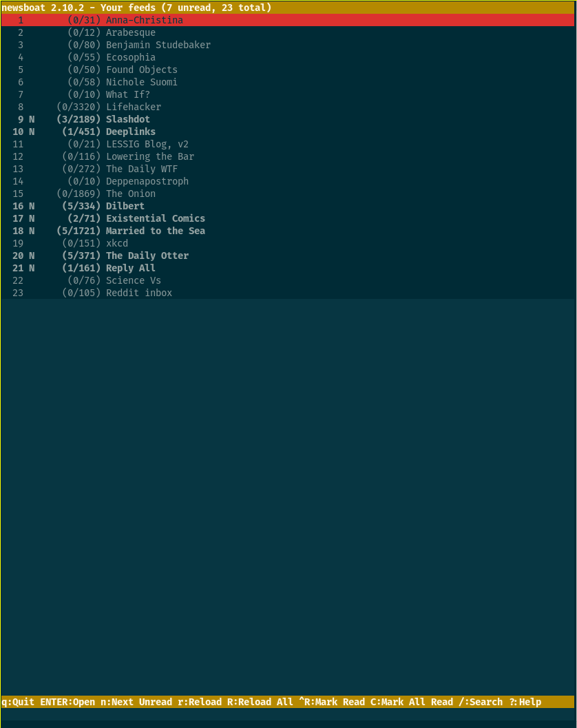The width and height of the screenshot is (577, 728).
Task: Click the (0/1869) count for The Onion
Action: click(78, 194)
